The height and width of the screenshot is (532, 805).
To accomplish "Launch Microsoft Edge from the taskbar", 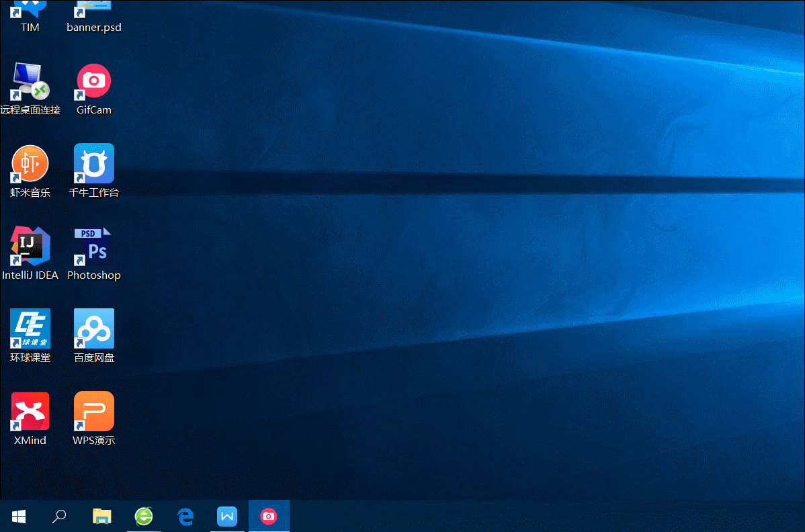I will coord(185,516).
